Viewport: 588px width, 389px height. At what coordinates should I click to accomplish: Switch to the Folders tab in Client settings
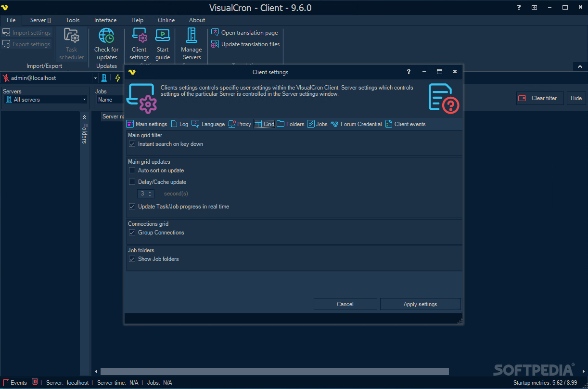click(291, 124)
